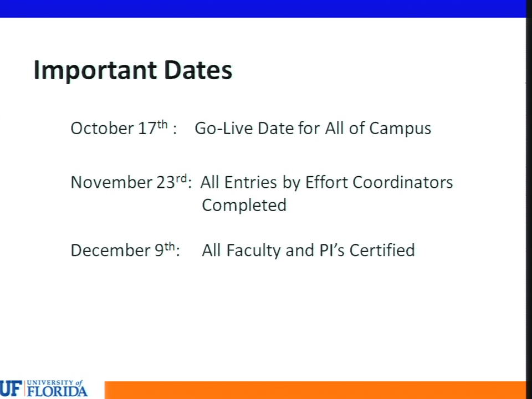Screen dimensions: 532x399
Task: Select the word "Effort" on the slide
Action: (x=326, y=182)
